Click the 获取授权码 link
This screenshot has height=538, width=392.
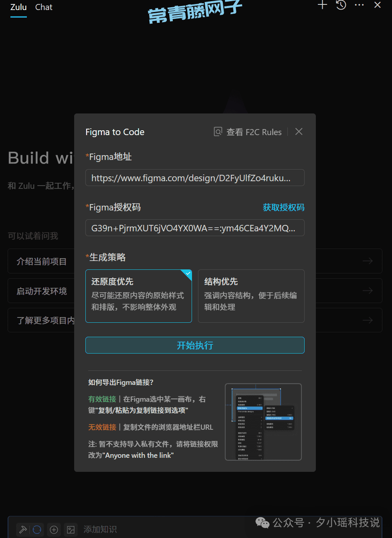pos(283,207)
